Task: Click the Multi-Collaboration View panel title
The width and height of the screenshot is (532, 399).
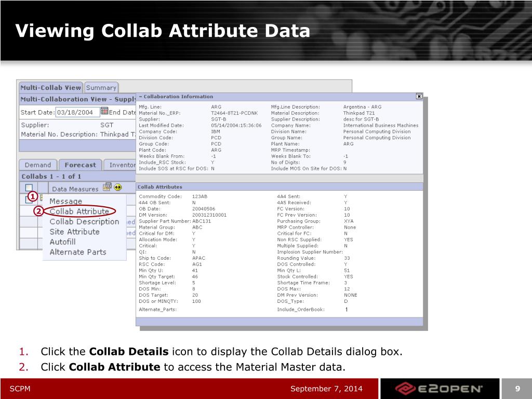Action: coord(78,99)
